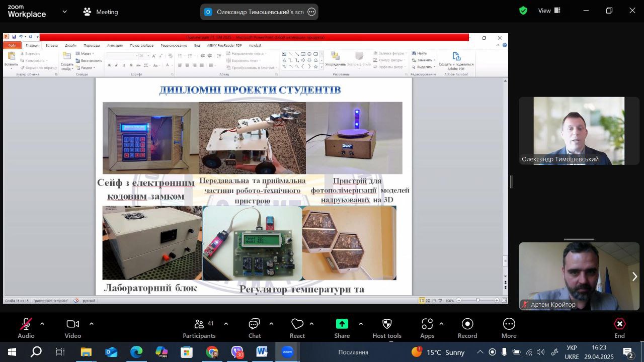Open the Zoom Workplace dropdown arrow
This screenshot has width=644, height=362.
click(x=64, y=12)
